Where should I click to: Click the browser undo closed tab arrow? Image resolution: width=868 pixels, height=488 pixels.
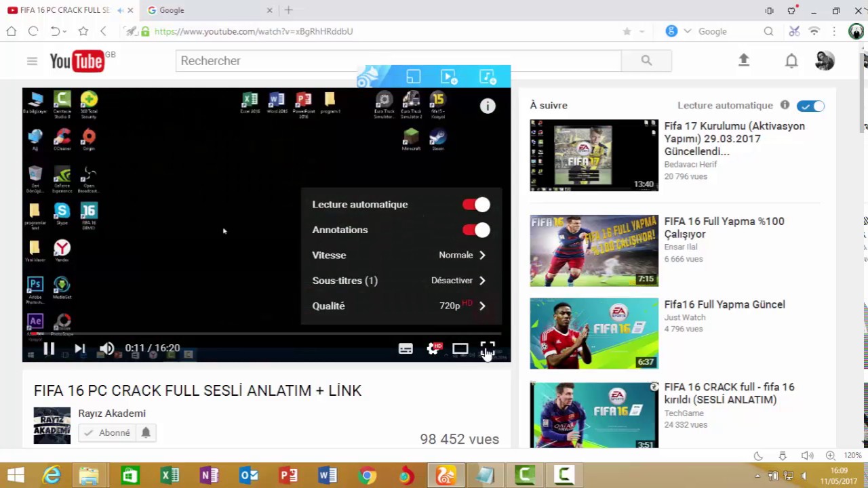point(55,31)
